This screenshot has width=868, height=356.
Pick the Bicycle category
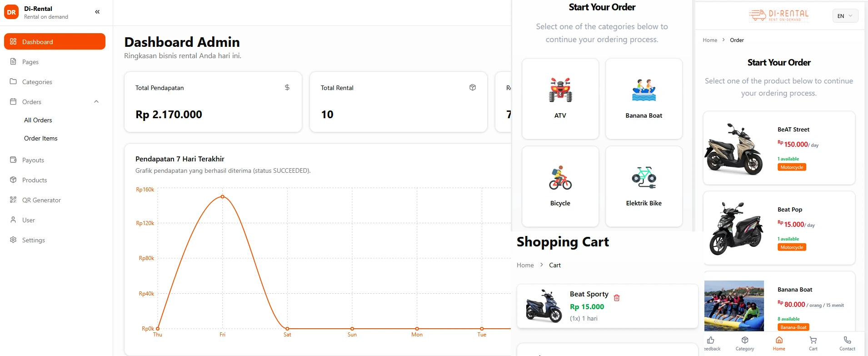tap(560, 186)
